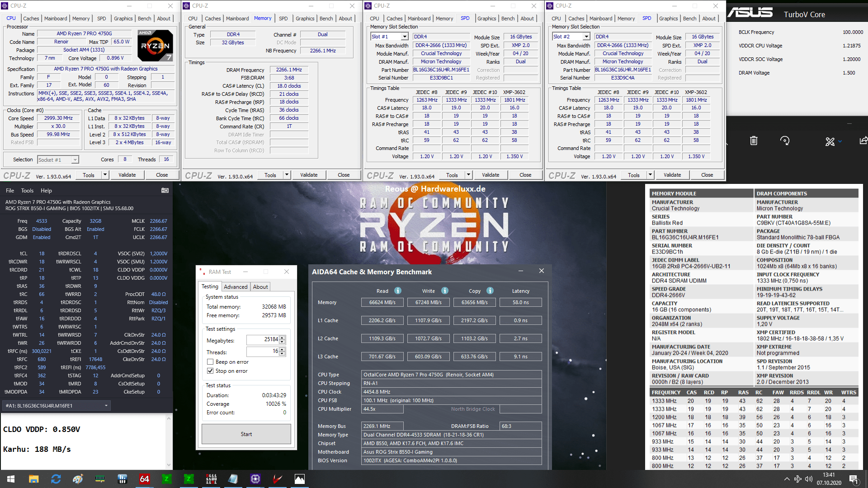Click the Memory Read value 66624 MB/s

tap(382, 302)
